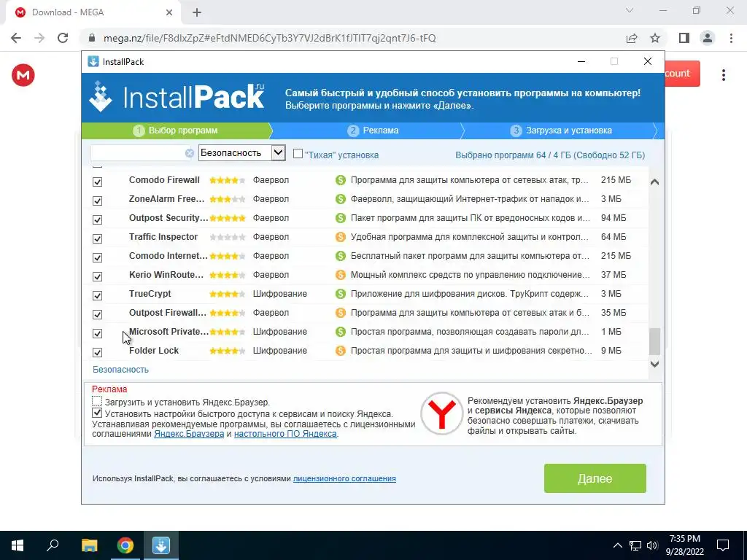Click the Безопасность category link below the list
This screenshot has height=560, width=747.
click(x=120, y=370)
